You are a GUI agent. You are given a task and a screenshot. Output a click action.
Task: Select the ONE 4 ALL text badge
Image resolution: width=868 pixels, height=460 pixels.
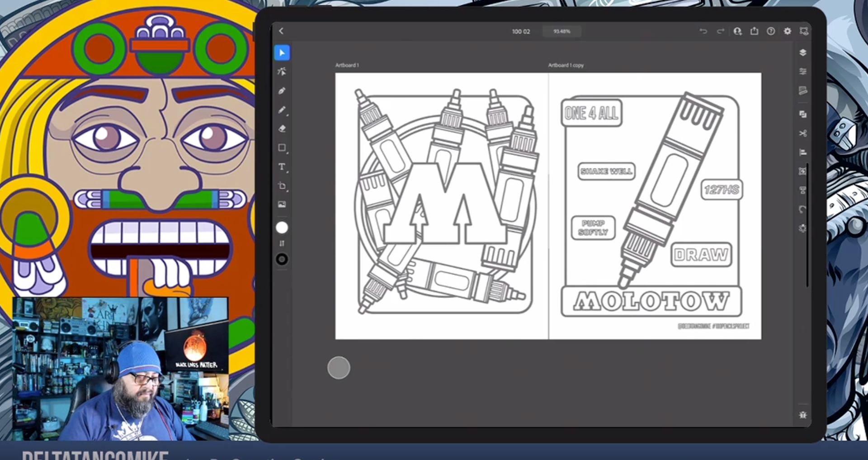[x=591, y=113]
